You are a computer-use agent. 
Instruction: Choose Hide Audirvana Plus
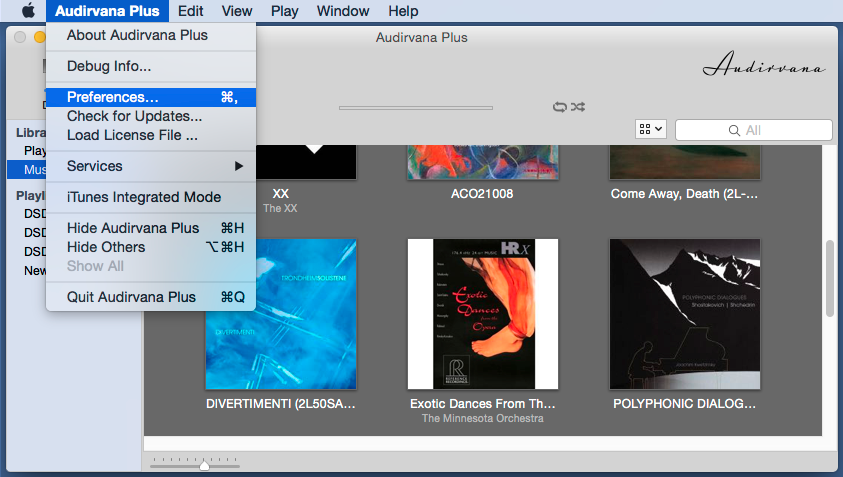coord(151,228)
